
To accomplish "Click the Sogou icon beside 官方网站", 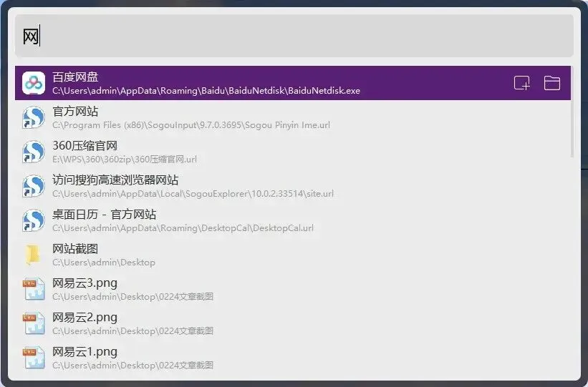I will coord(34,117).
